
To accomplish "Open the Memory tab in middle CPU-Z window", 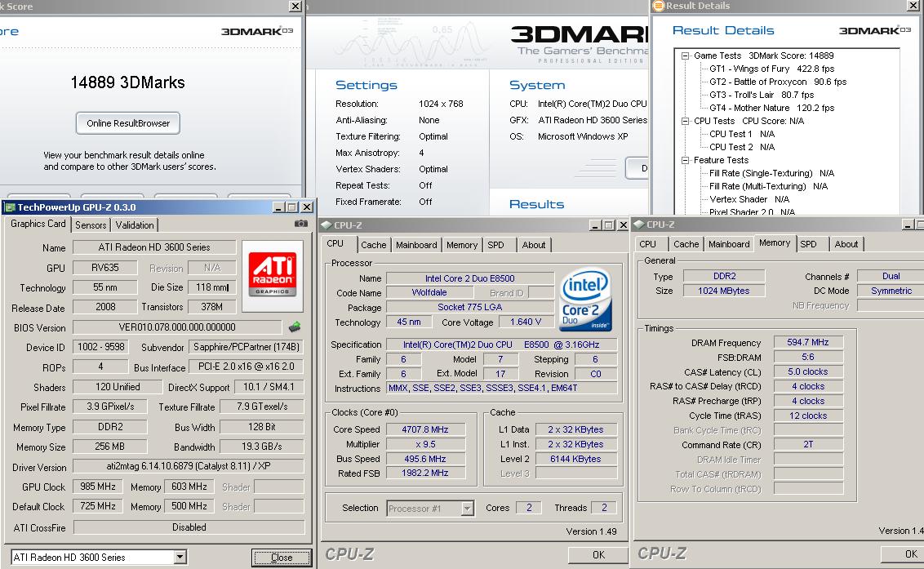I will (462, 245).
